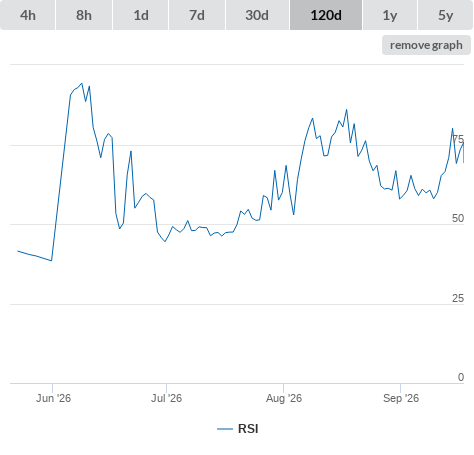
Task: Toggle the RSI legend label
Action: [x=248, y=429]
